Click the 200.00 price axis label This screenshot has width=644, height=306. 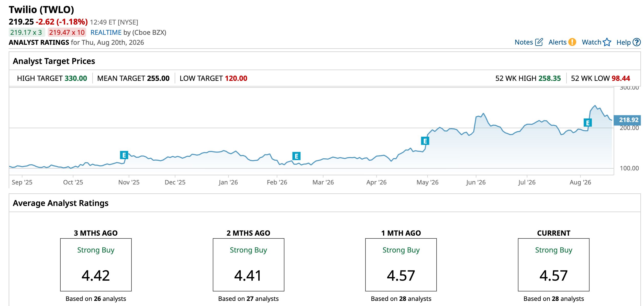click(629, 128)
